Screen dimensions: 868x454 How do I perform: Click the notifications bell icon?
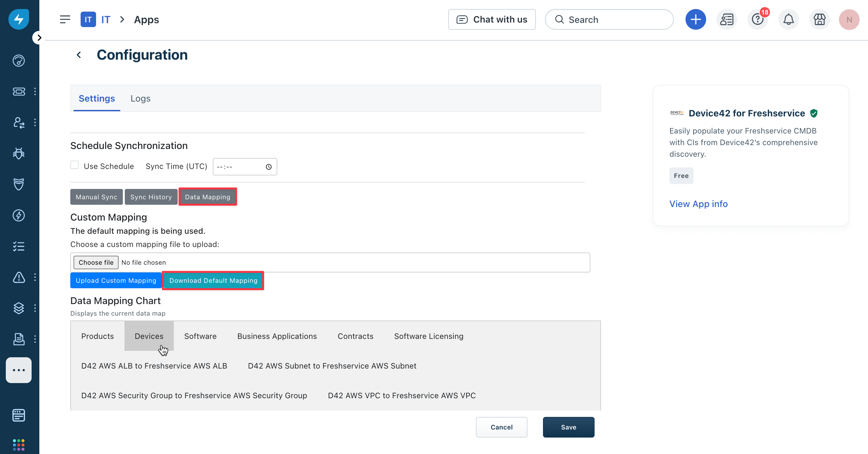click(x=788, y=19)
